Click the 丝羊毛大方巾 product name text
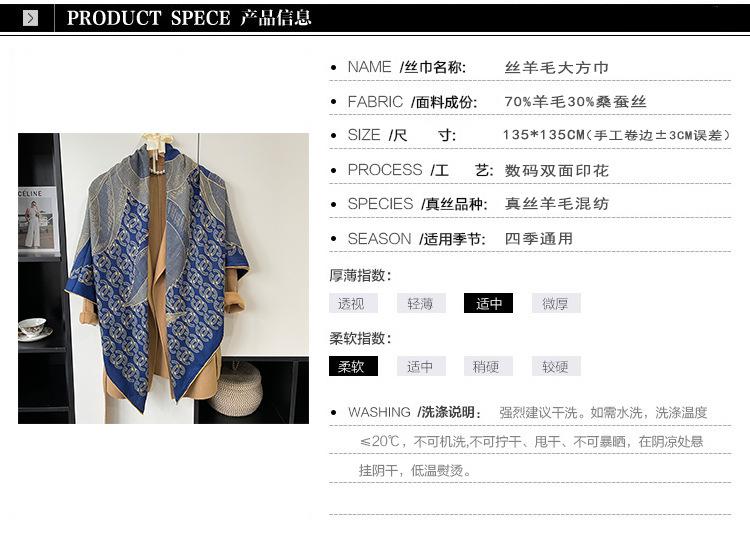Screen dimensions: 750x551 [x=556, y=67]
